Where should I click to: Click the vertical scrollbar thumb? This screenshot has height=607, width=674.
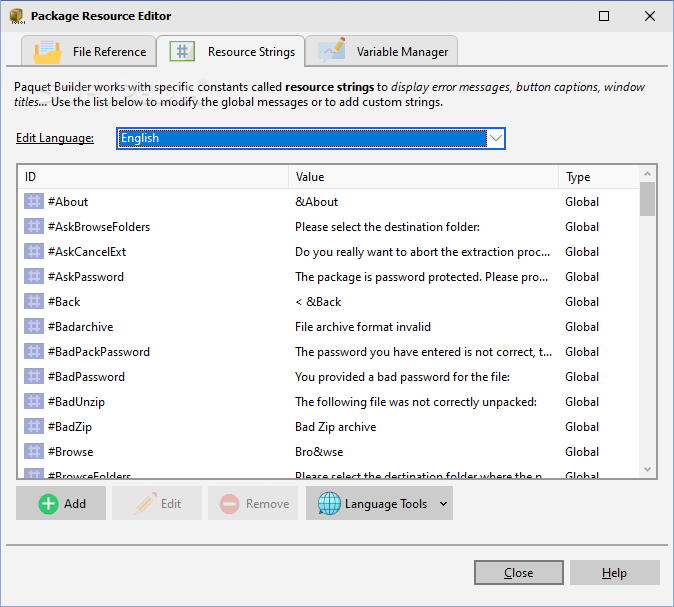(x=647, y=199)
